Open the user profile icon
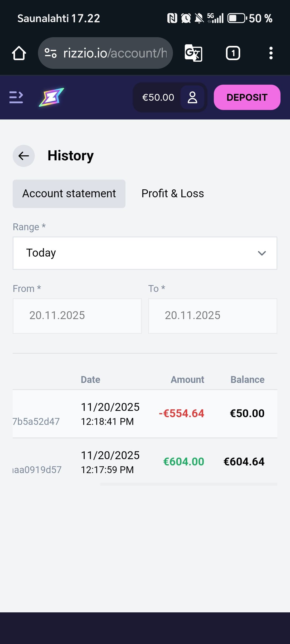 point(192,97)
